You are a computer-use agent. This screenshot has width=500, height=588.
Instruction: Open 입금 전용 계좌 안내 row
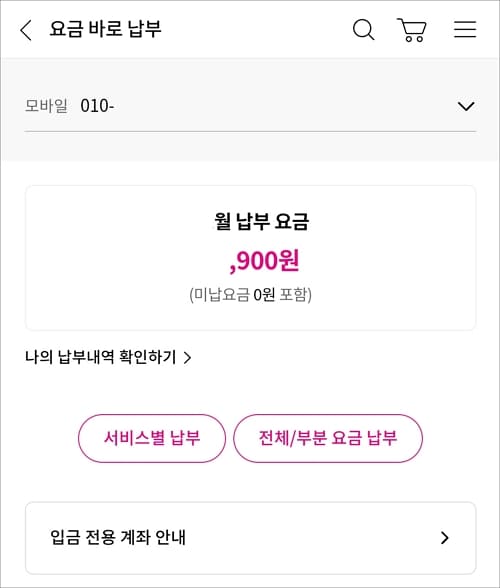251,538
